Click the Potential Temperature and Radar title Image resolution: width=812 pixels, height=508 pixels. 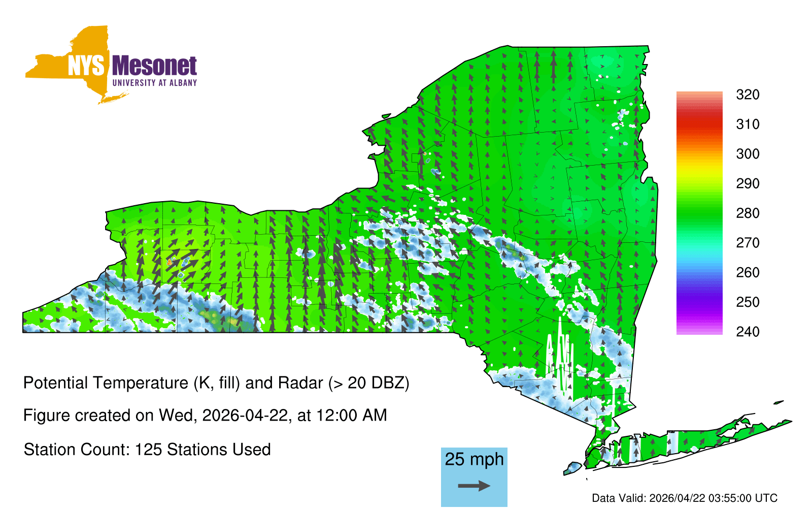click(x=216, y=383)
